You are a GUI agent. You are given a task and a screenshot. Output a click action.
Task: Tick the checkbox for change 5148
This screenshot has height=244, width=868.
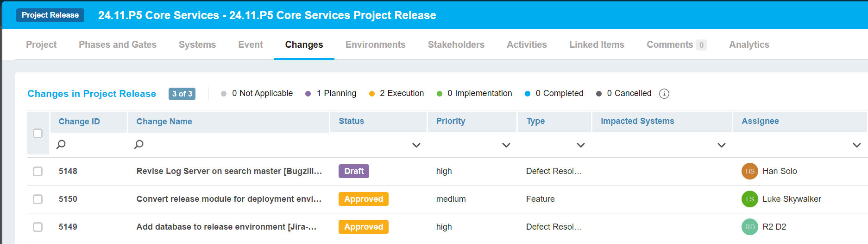pyautogui.click(x=38, y=171)
